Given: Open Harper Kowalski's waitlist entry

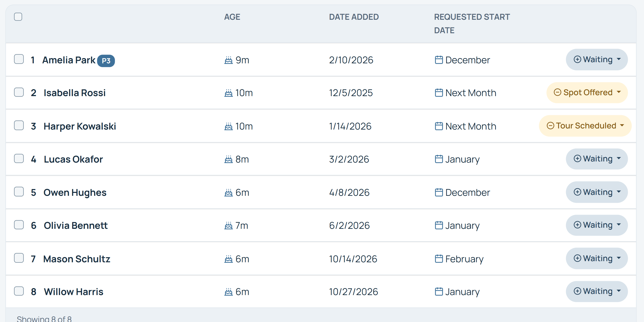Looking at the screenshot, I should coord(80,126).
